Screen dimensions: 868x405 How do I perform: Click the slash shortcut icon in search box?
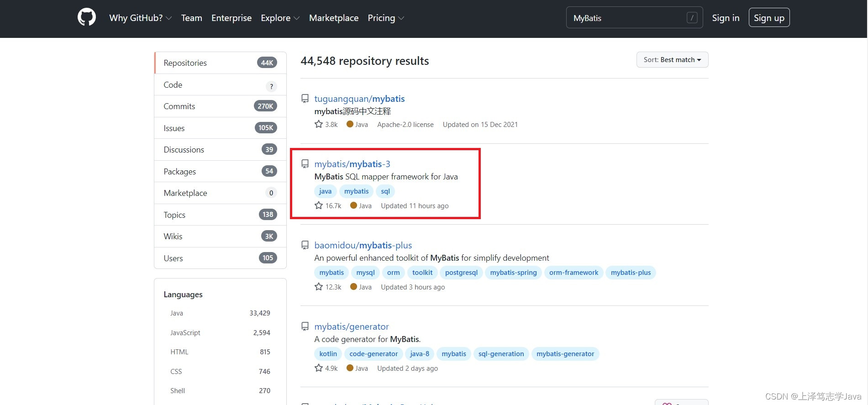pos(692,18)
